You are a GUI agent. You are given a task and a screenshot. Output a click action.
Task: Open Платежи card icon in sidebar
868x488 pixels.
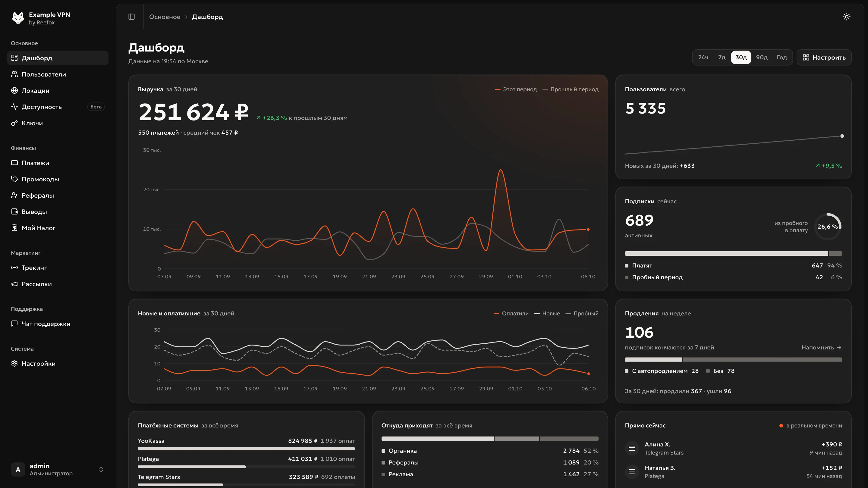pos(14,163)
